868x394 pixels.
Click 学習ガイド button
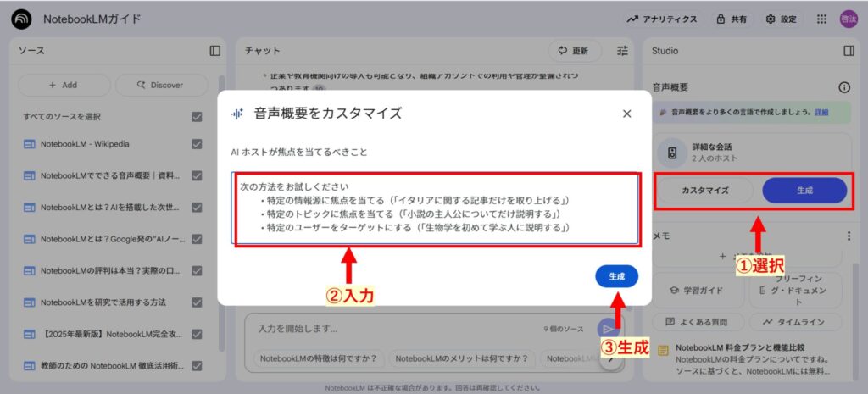tap(698, 290)
